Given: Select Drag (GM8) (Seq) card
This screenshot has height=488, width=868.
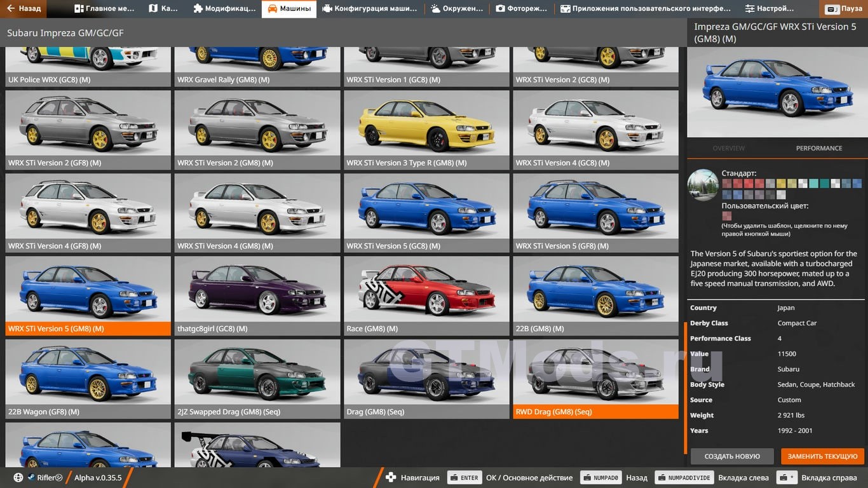Looking at the screenshot, I should [426, 379].
